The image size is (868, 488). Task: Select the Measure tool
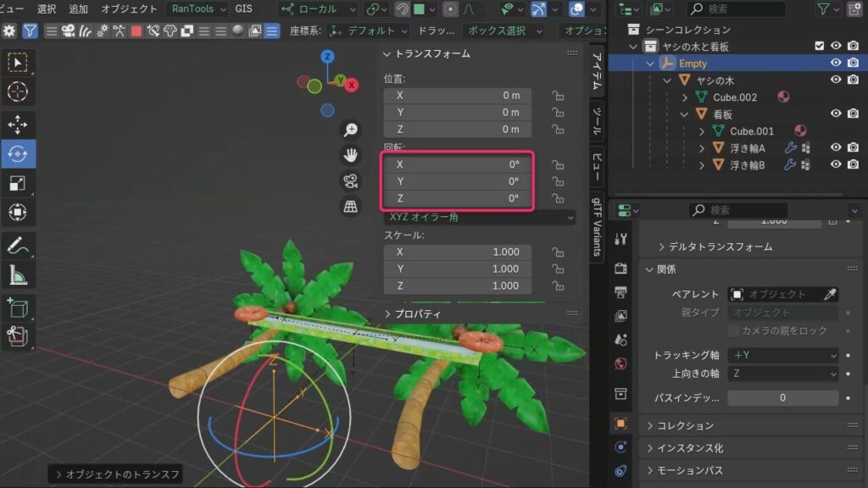tap(18, 275)
